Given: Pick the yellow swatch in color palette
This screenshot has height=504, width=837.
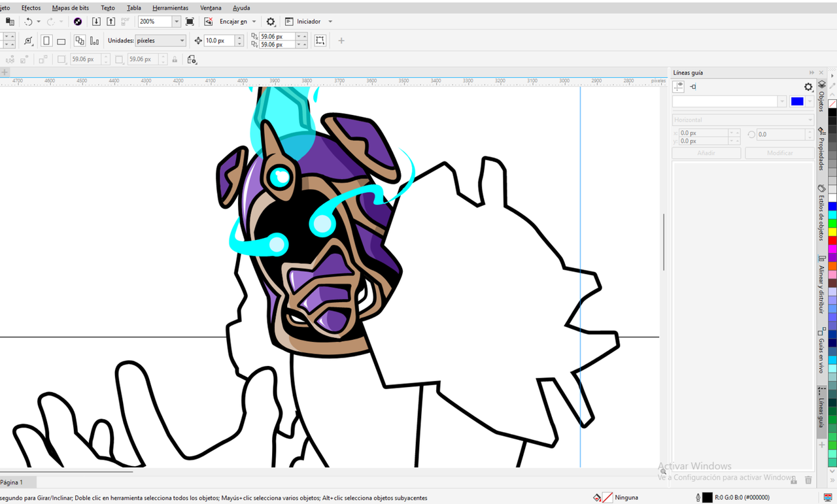Looking at the screenshot, I should pos(832,231).
